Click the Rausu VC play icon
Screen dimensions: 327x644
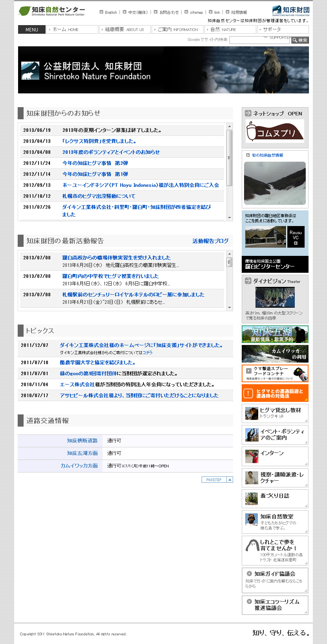(296, 243)
